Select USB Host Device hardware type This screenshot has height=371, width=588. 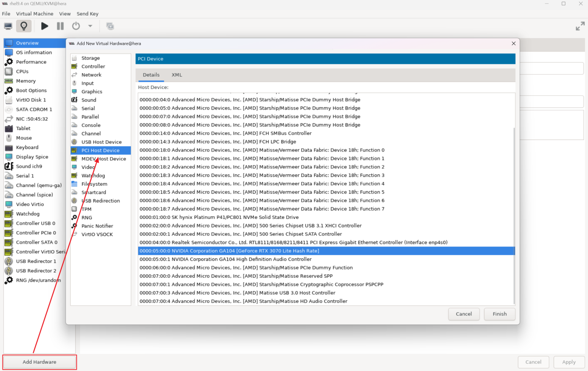tap(101, 142)
